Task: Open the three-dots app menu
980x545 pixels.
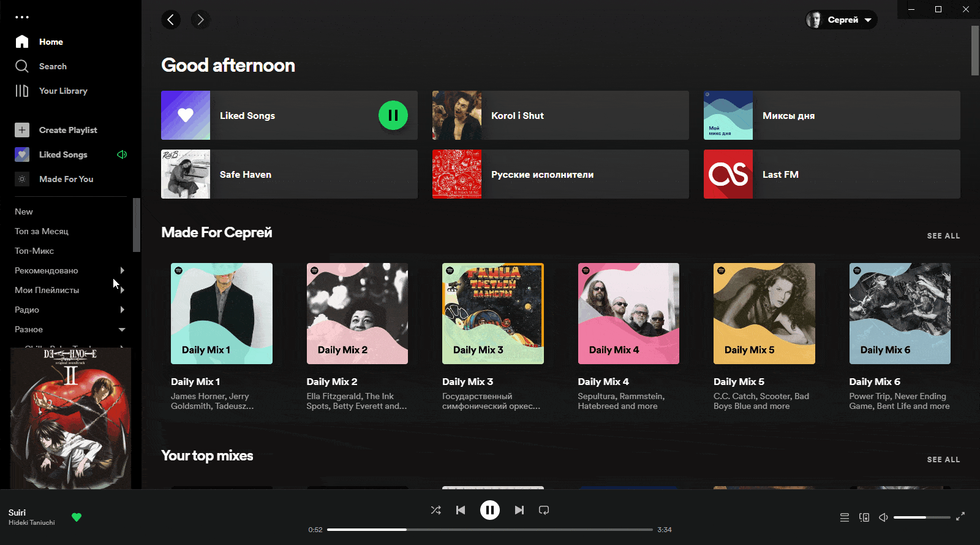Action: 22,17
